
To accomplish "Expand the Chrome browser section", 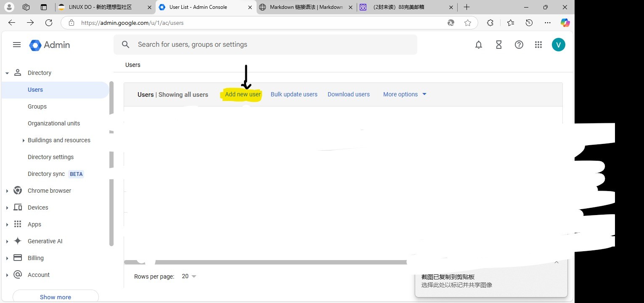I will pyautogui.click(x=7, y=191).
